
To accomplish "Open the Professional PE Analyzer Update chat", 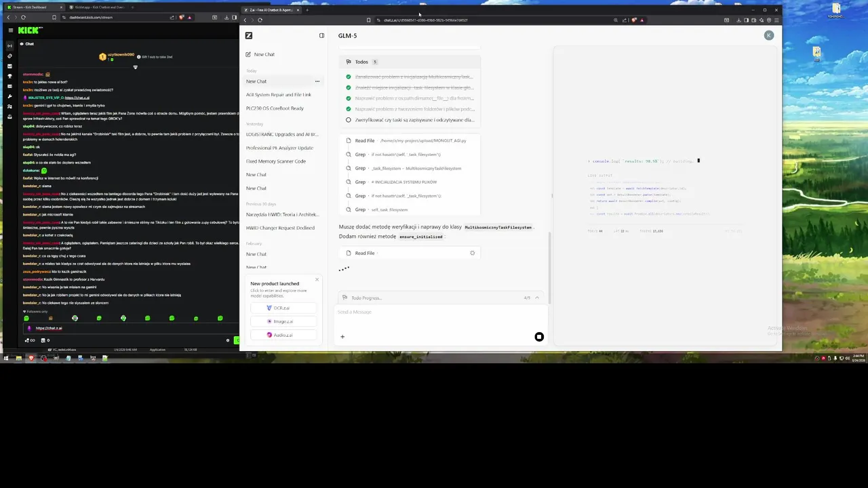I will (279, 148).
